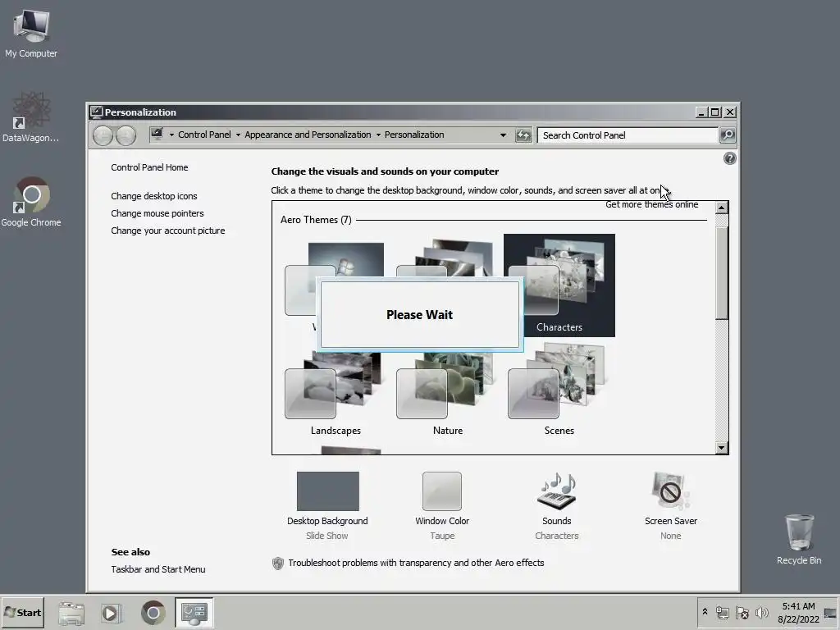Show hidden system tray icons

tap(705, 611)
